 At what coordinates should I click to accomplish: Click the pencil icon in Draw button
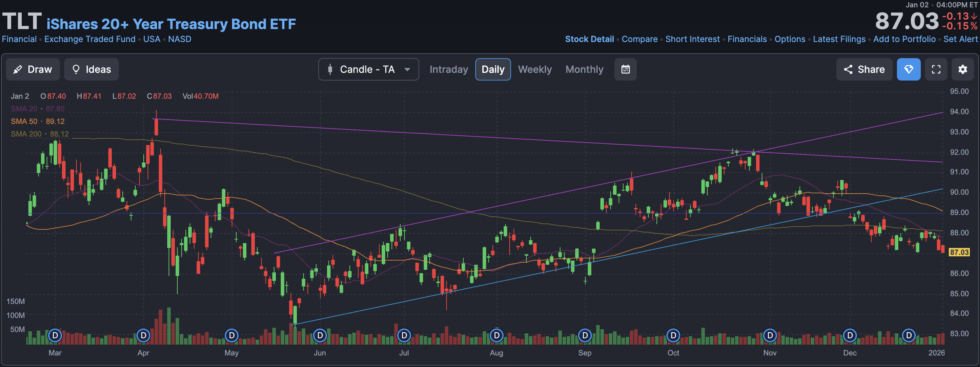[x=18, y=69]
